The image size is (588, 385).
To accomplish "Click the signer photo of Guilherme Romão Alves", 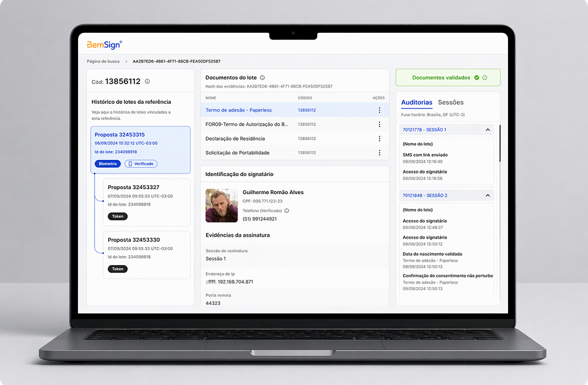I will coord(222,205).
